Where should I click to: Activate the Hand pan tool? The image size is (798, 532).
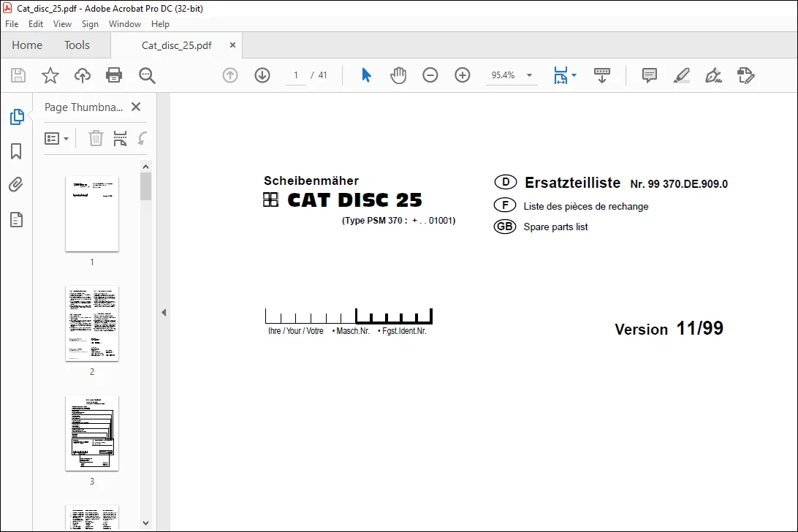[x=398, y=75]
